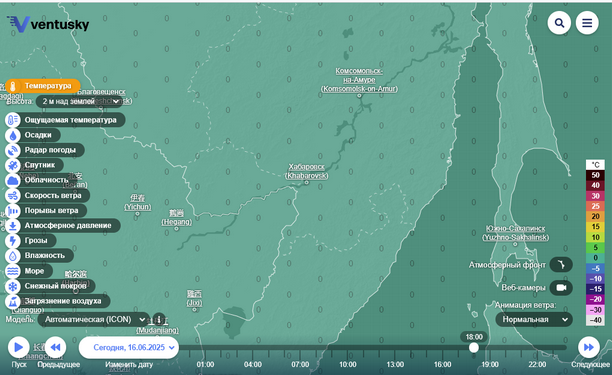Click the 10:00 mark on the timeline
The image size is (612, 375).
[347, 364]
